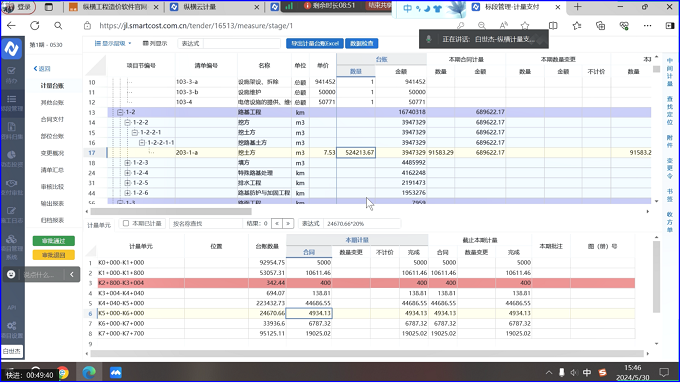Image resolution: width=680 pixels, height=383 pixels.
Task: Open the favorites list icon
Action: 577,26
